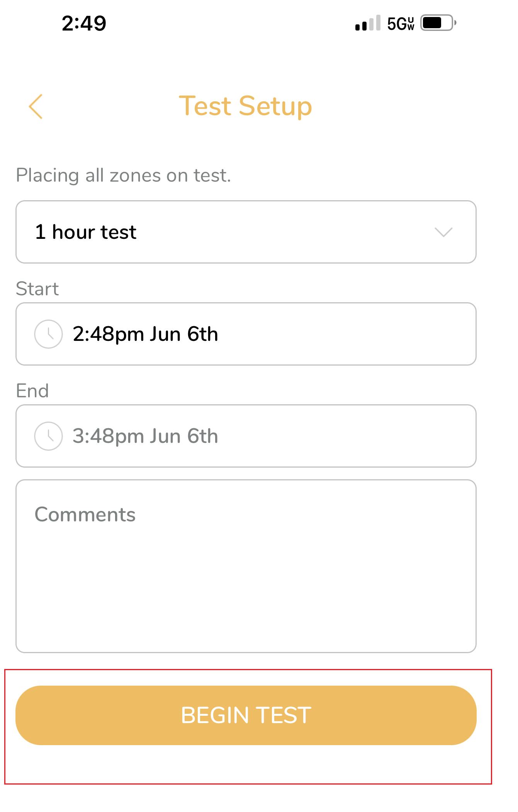Tap the back arrow chevron
The height and width of the screenshot is (812, 518).
click(x=36, y=107)
